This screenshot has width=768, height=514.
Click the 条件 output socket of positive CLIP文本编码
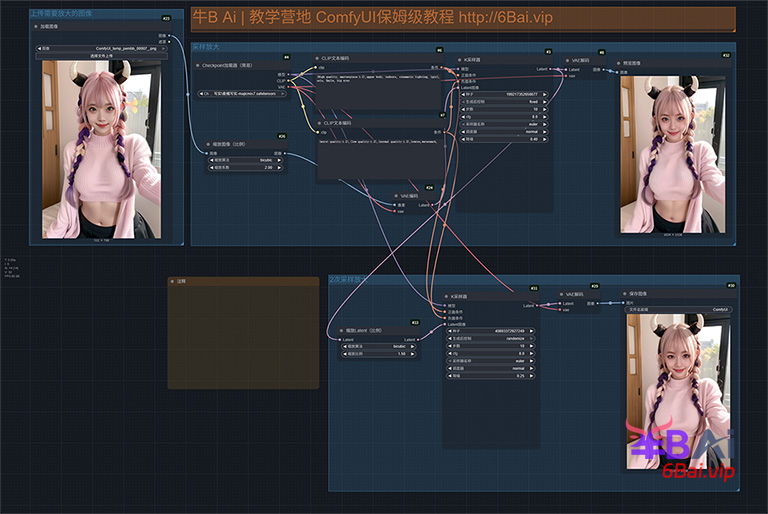pyautogui.click(x=441, y=67)
